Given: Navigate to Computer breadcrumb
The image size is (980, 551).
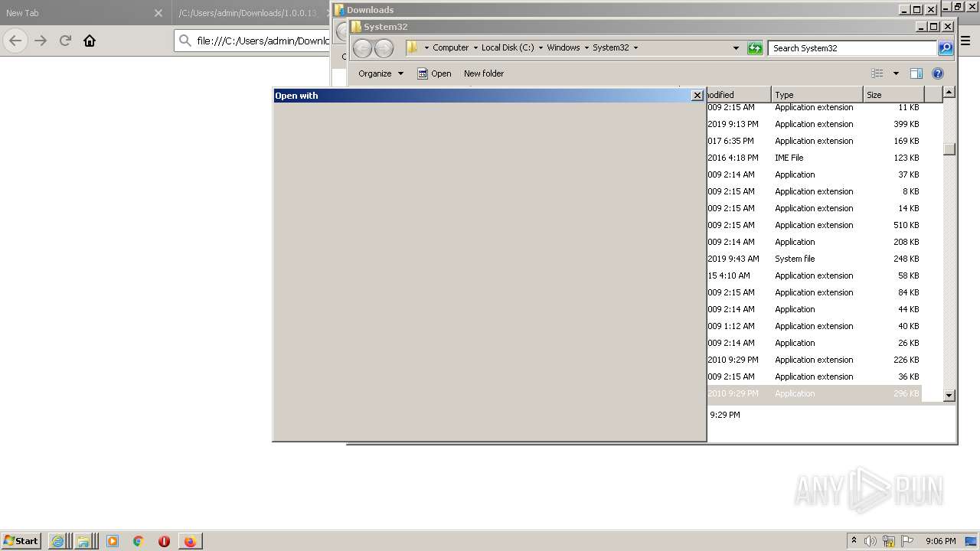Looking at the screenshot, I should coord(450,47).
